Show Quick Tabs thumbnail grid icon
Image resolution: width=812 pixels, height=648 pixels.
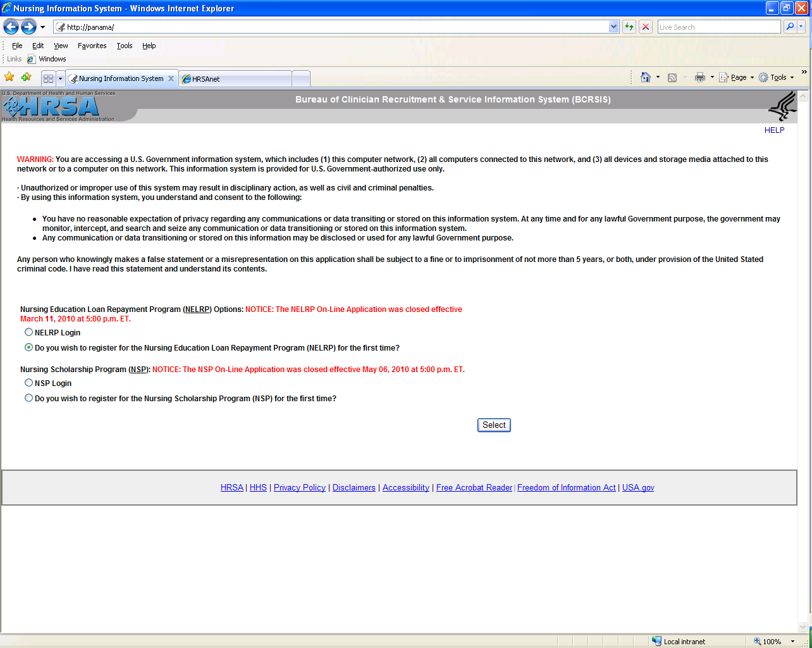(x=48, y=78)
